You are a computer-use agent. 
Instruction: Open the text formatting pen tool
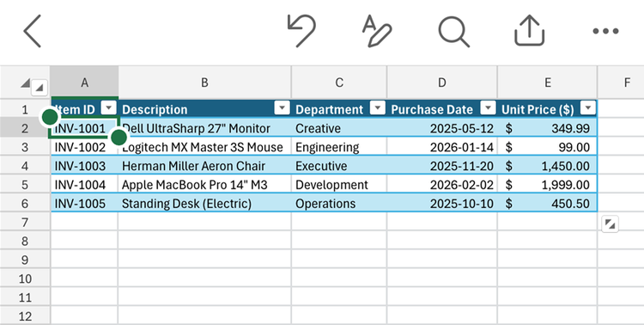(377, 31)
